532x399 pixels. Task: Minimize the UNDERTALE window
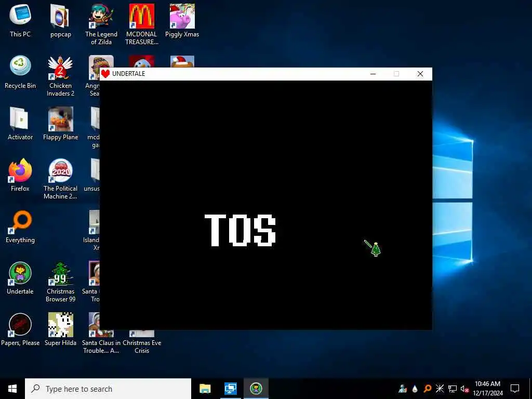click(373, 74)
